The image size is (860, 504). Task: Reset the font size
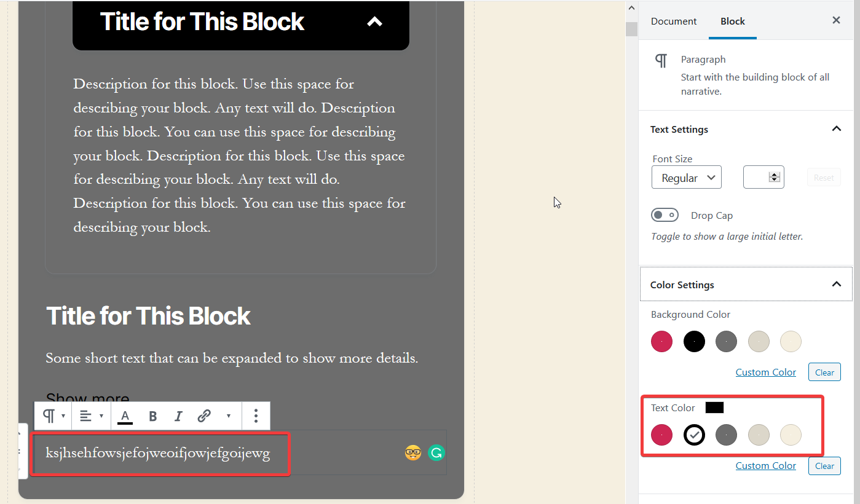coord(824,178)
